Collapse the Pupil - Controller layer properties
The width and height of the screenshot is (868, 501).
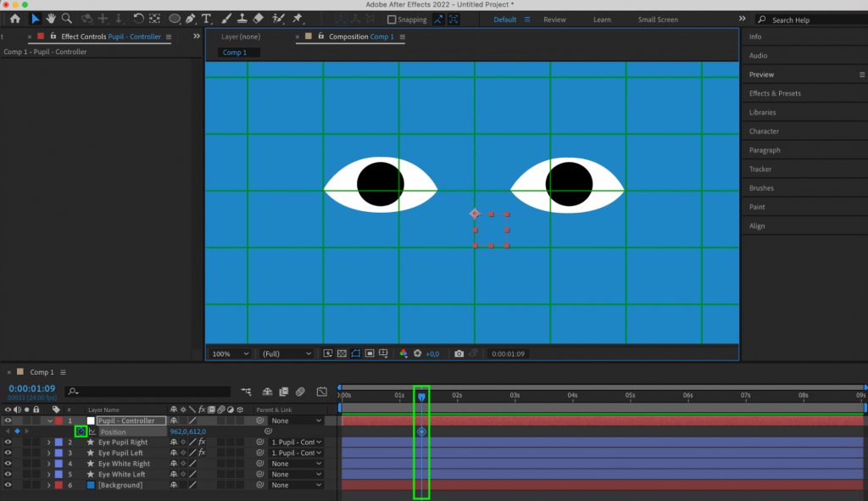(48, 420)
